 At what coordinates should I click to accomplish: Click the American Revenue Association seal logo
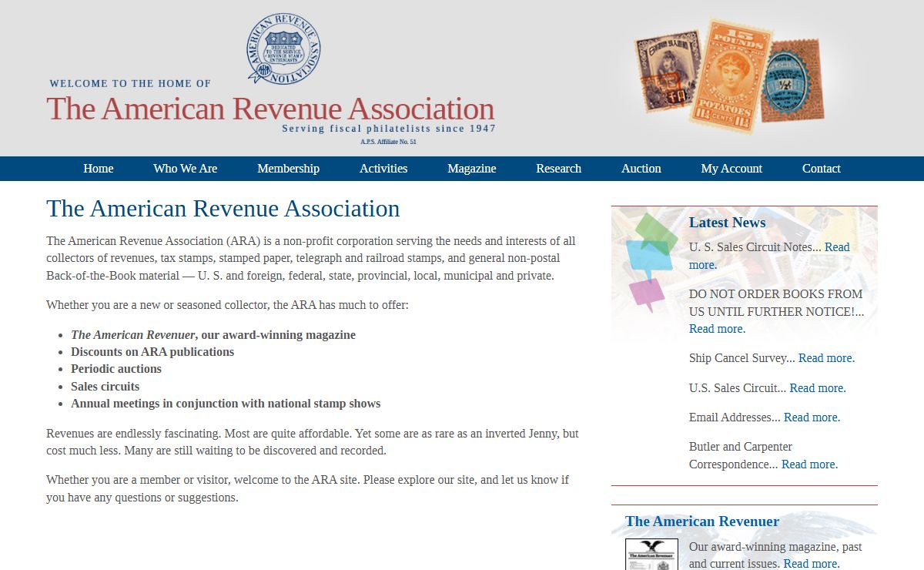(283, 48)
